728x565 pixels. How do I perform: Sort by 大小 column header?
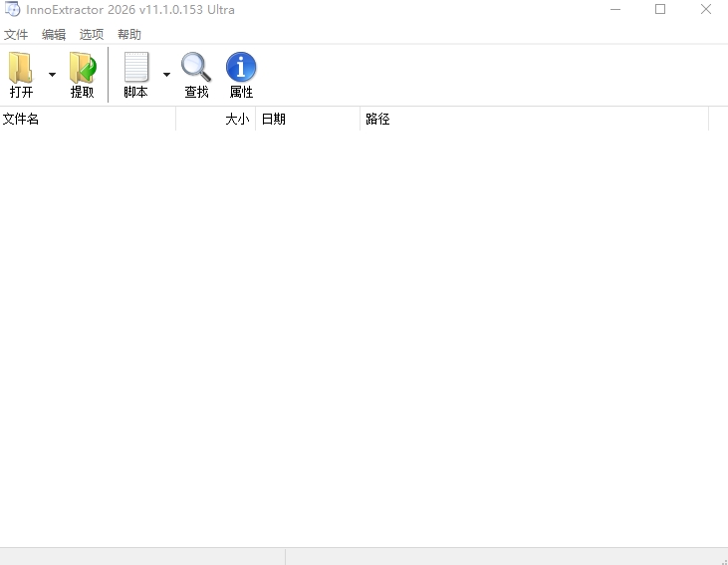point(216,119)
